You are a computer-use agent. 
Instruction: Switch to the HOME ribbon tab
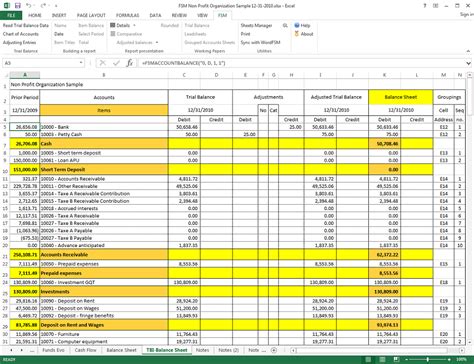coord(35,15)
